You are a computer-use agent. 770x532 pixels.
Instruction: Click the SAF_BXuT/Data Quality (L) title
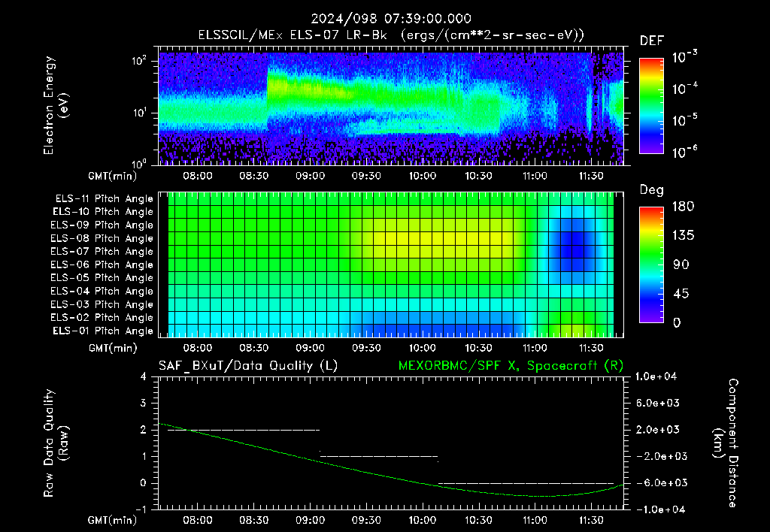click(248, 366)
